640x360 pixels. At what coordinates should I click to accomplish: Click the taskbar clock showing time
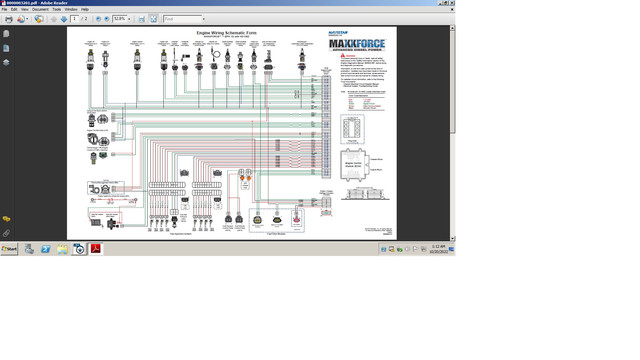438,249
